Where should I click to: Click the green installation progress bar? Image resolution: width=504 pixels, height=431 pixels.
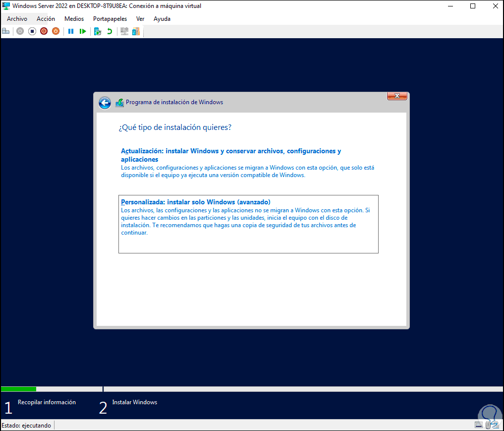click(19, 389)
